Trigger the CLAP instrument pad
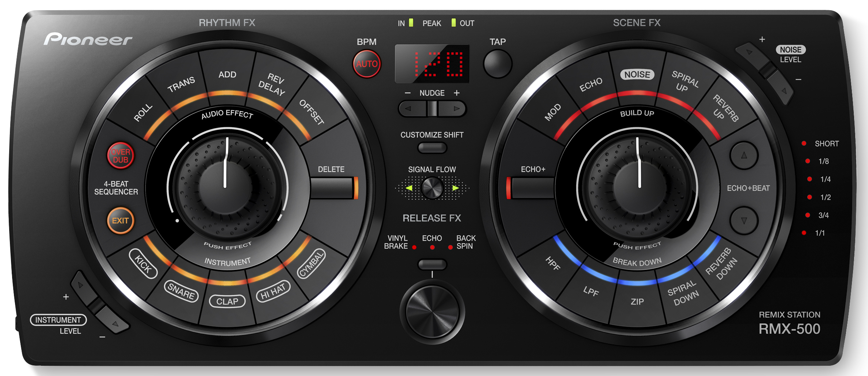The width and height of the screenshot is (868, 376). 227,301
